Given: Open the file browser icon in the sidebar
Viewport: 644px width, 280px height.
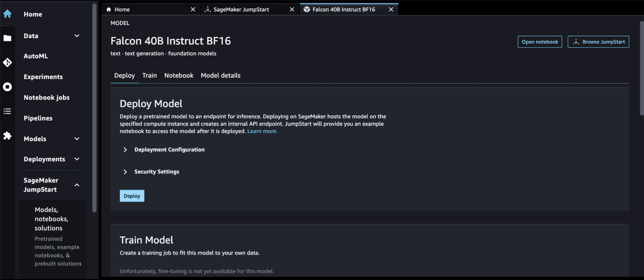Looking at the screenshot, I should pos(7,38).
